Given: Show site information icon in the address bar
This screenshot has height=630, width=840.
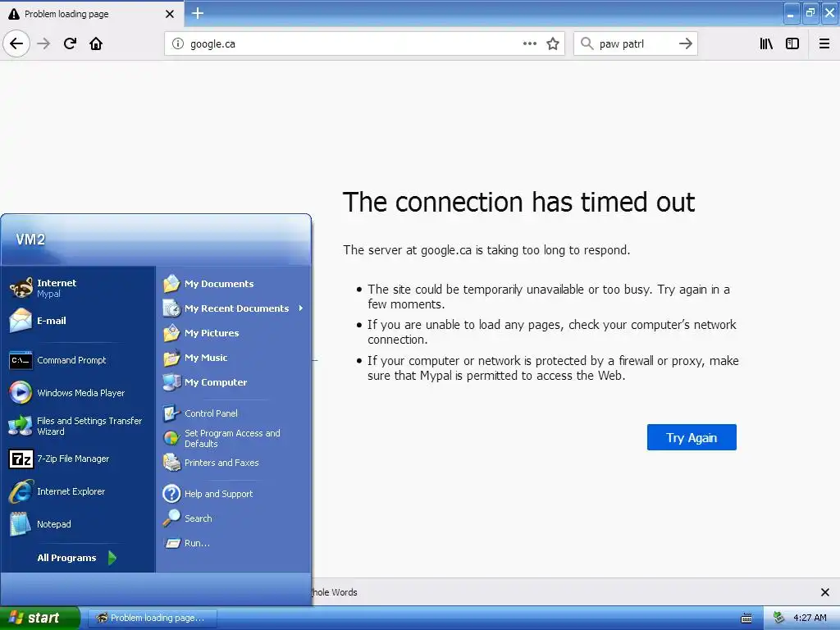Looking at the screenshot, I should [x=178, y=44].
